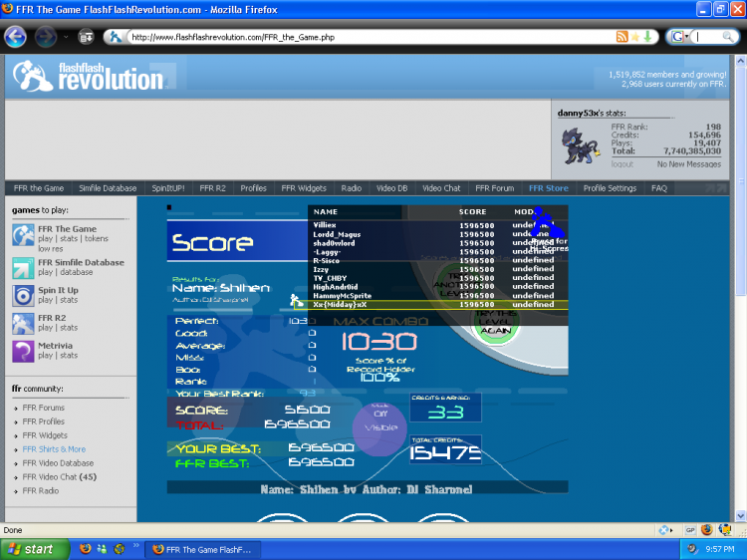The width and height of the screenshot is (747, 560).
Task: Click the GP status bar icon
Action: tap(690, 530)
